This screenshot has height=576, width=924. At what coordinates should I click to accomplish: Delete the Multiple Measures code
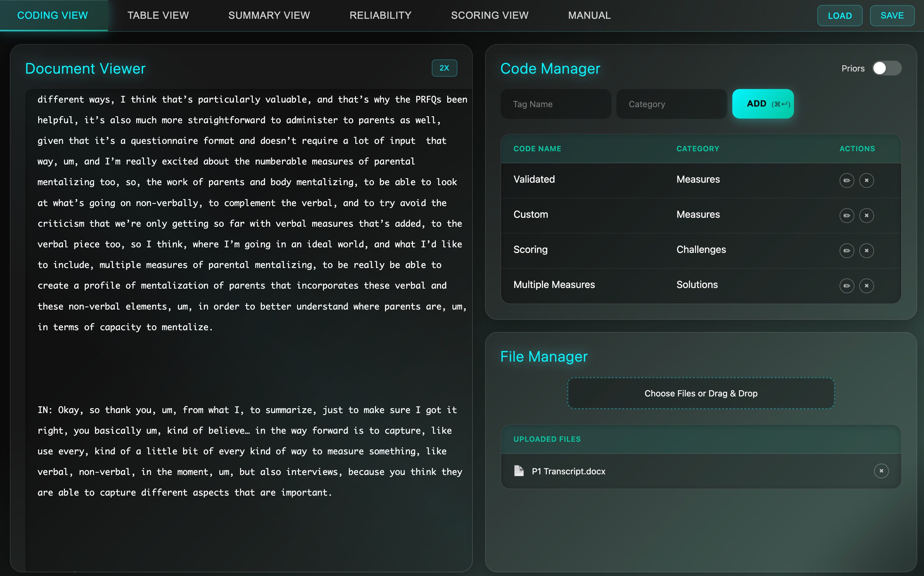click(866, 286)
